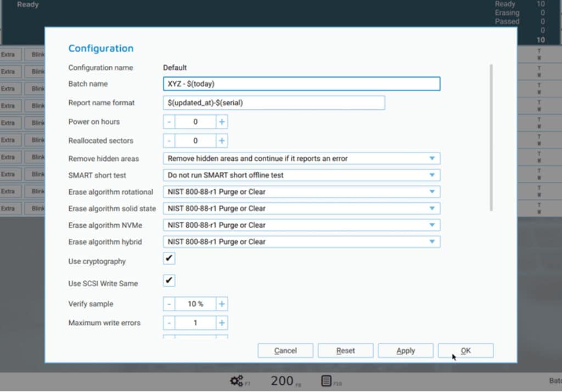The image size is (562, 392).
Task: Disable Use SCSI Write Same
Action: coord(168,281)
